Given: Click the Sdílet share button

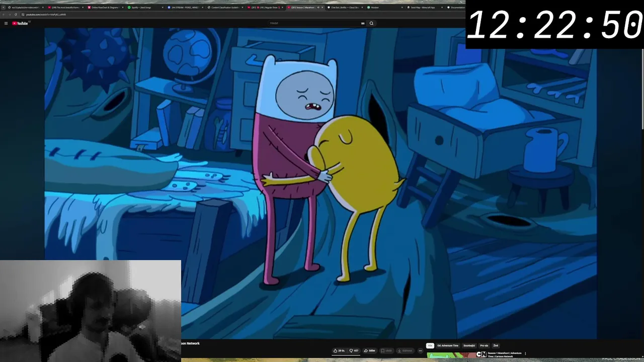Looking at the screenshot, I should [370, 350].
